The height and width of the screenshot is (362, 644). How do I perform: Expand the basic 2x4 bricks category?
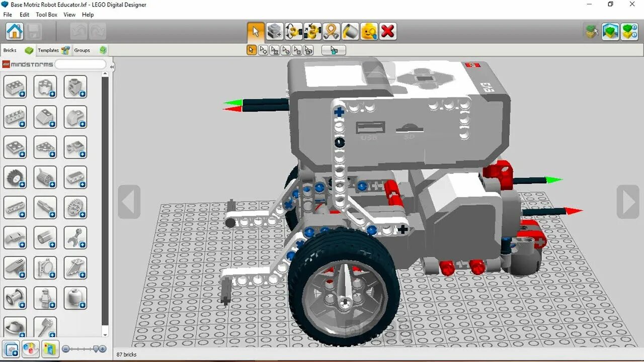coord(15,86)
